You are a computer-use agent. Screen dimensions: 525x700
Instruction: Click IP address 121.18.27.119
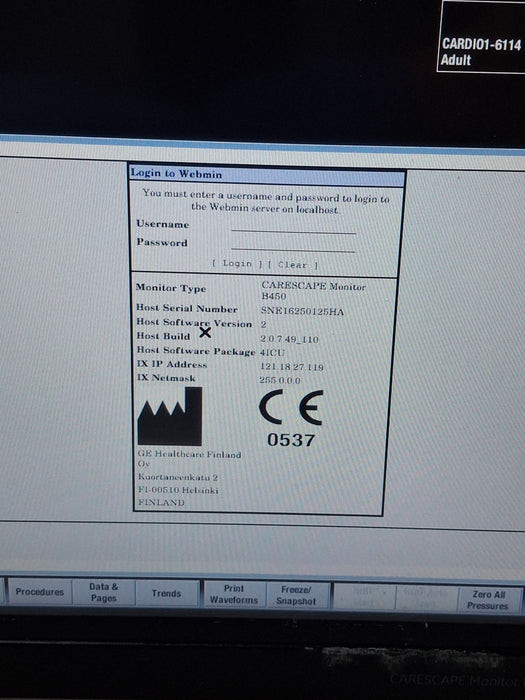pos(292,367)
